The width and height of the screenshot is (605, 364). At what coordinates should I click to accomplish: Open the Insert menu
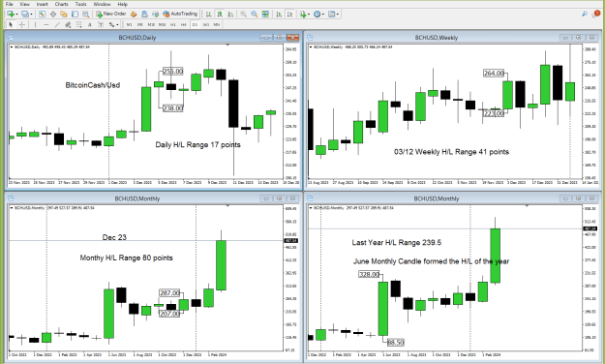pos(42,4)
